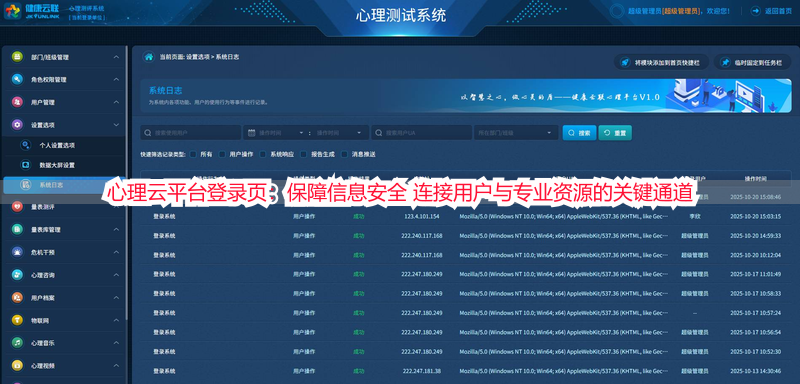
Task: Click timestamp 2025-10-20 10:12:04
Action: [x=755, y=255]
